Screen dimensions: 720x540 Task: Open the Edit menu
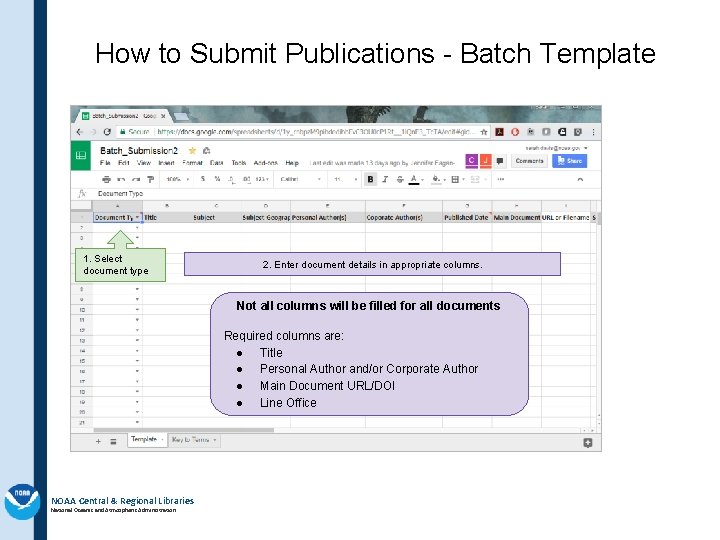[124, 163]
